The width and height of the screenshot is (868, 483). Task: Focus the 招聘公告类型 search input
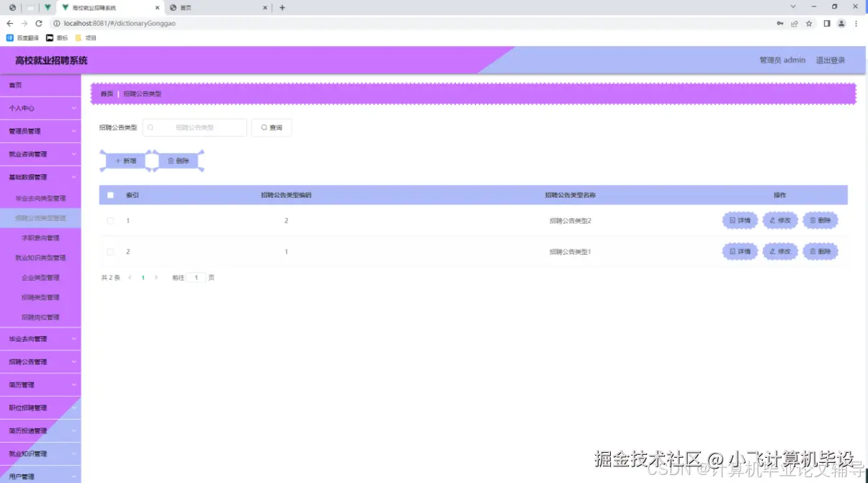[x=194, y=127]
